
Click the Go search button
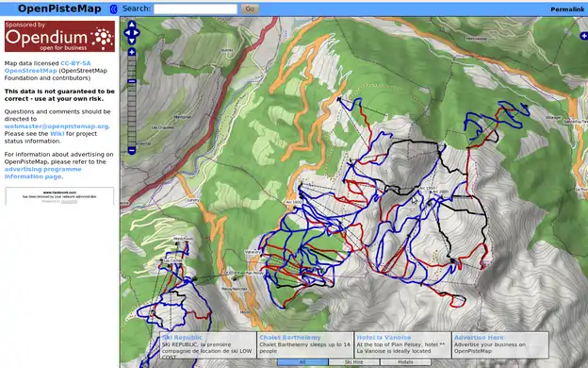pyautogui.click(x=250, y=8)
